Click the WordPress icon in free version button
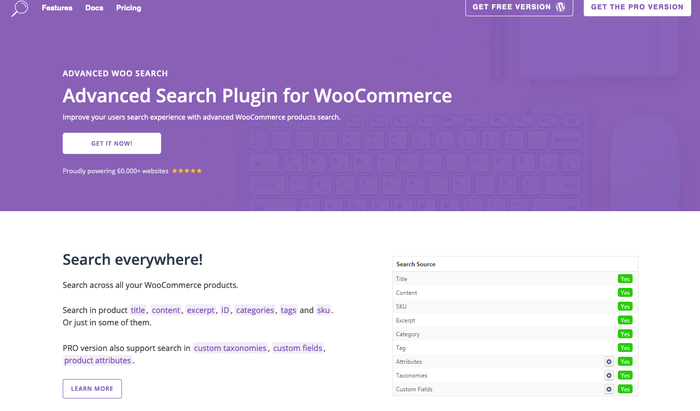700x411 pixels. tap(560, 7)
